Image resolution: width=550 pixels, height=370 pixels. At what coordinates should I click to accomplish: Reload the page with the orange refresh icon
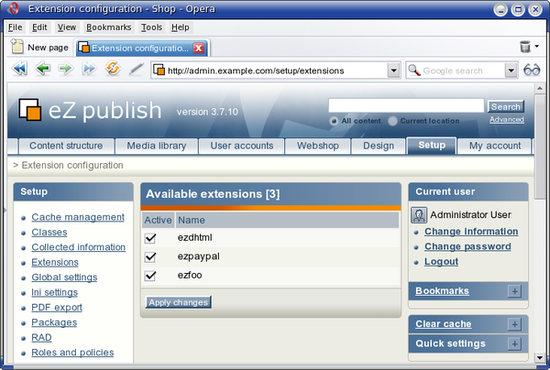click(x=112, y=68)
